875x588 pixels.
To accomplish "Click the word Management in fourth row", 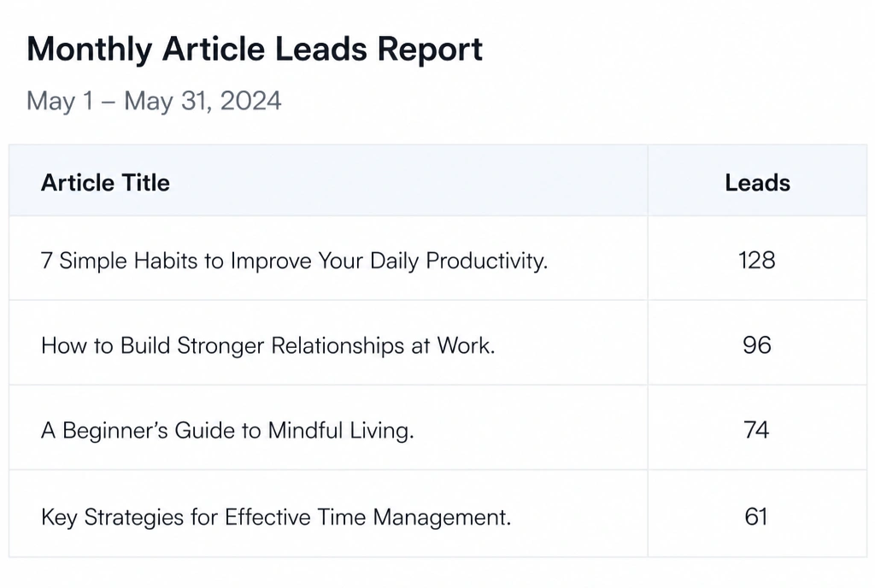I will click(442, 516).
